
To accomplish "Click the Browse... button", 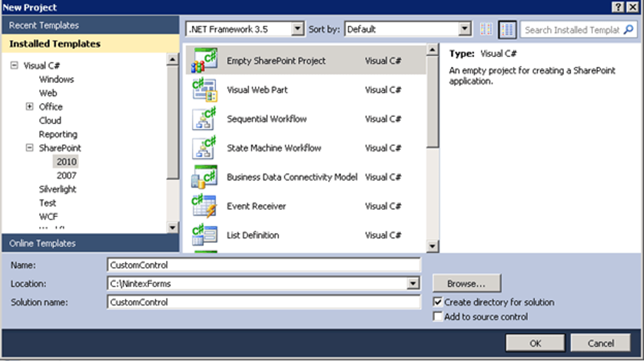I will point(467,284).
